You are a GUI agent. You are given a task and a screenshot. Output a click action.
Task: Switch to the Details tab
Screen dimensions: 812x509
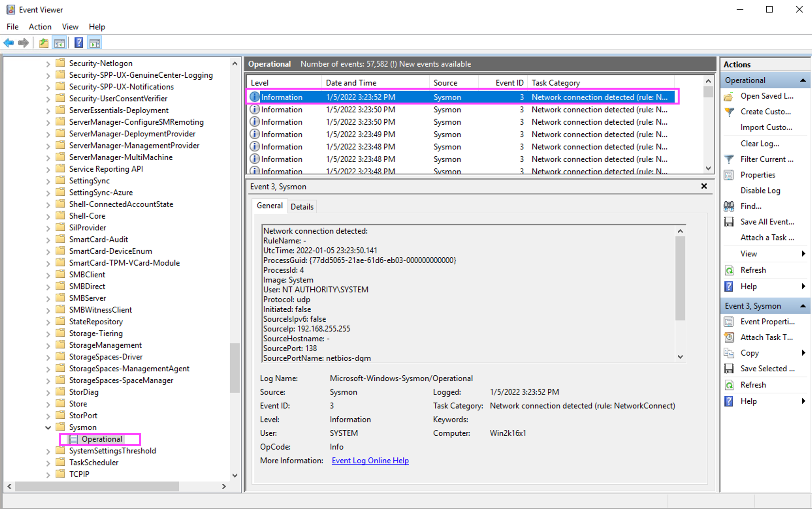point(302,206)
